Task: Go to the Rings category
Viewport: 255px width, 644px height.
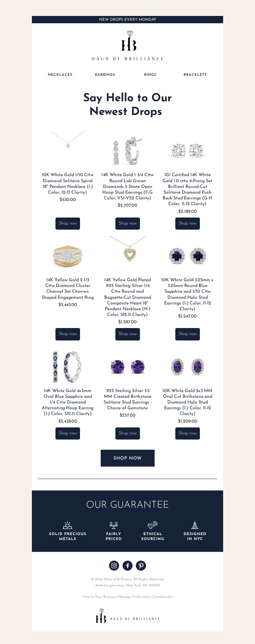Action: tap(150, 75)
